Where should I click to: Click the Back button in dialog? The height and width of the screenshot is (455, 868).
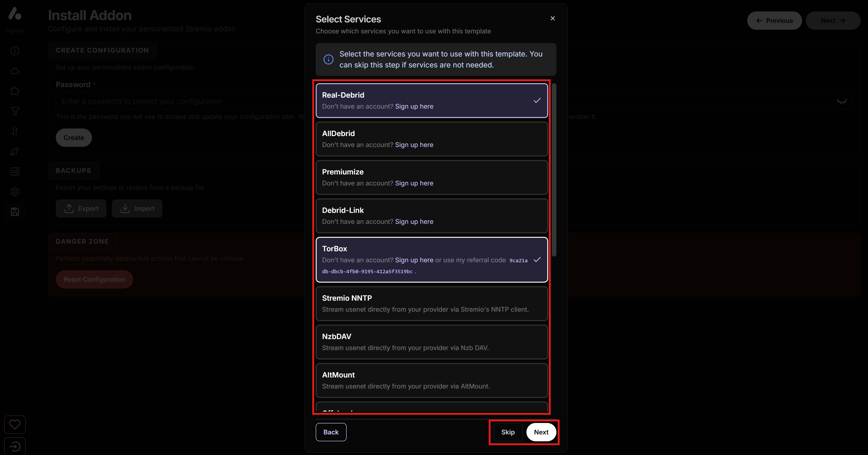pos(331,432)
